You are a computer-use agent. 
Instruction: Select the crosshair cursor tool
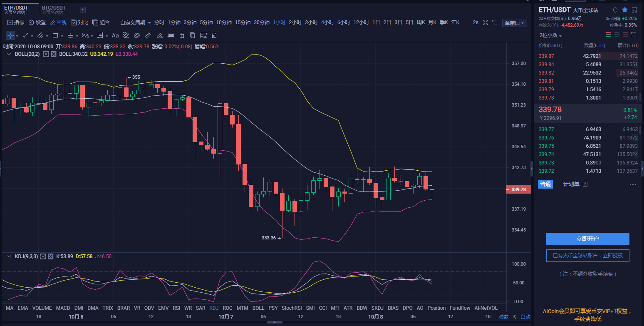point(10,35)
